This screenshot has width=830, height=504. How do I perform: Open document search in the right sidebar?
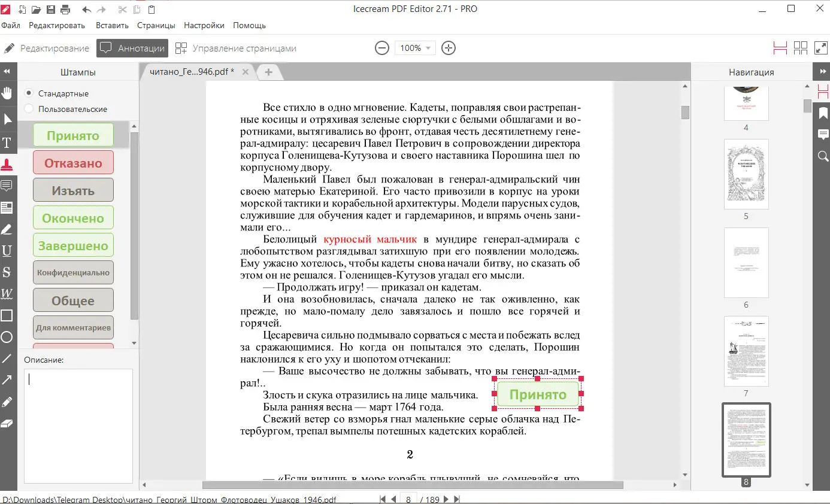(x=823, y=156)
